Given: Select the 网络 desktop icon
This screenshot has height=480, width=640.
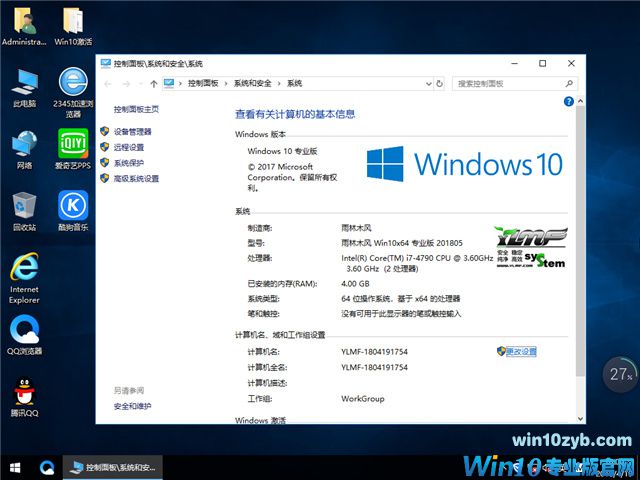Looking at the screenshot, I should [x=24, y=150].
